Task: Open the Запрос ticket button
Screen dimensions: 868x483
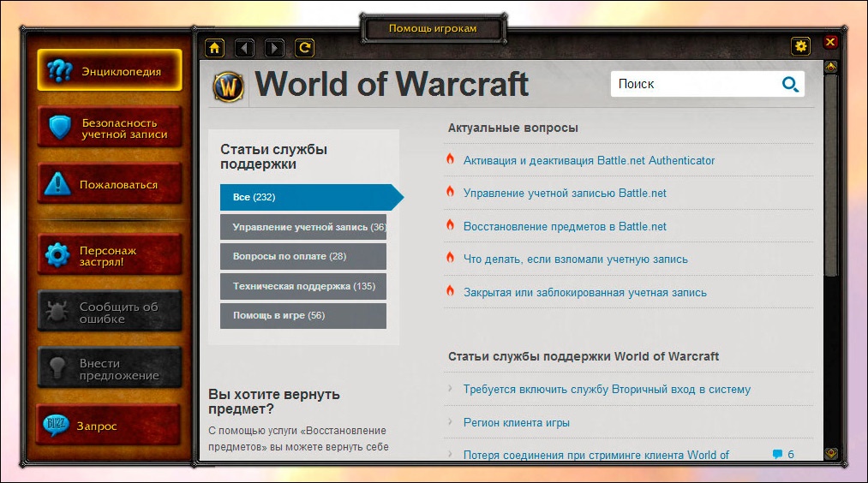Action: click(x=109, y=425)
